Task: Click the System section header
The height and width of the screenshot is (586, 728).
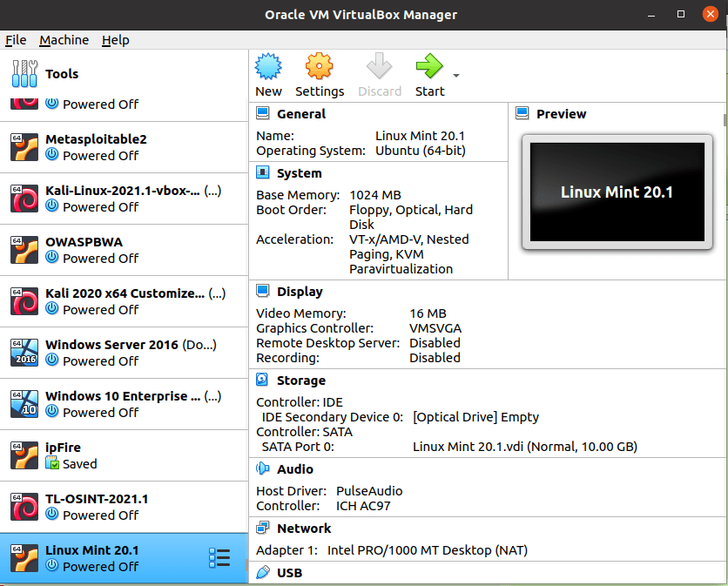Action: pos(299,173)
